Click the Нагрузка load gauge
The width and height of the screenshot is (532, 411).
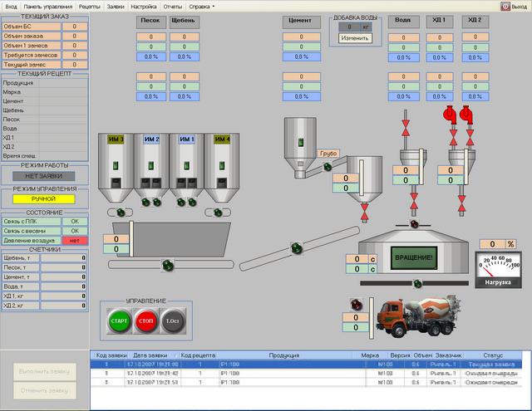496,268
